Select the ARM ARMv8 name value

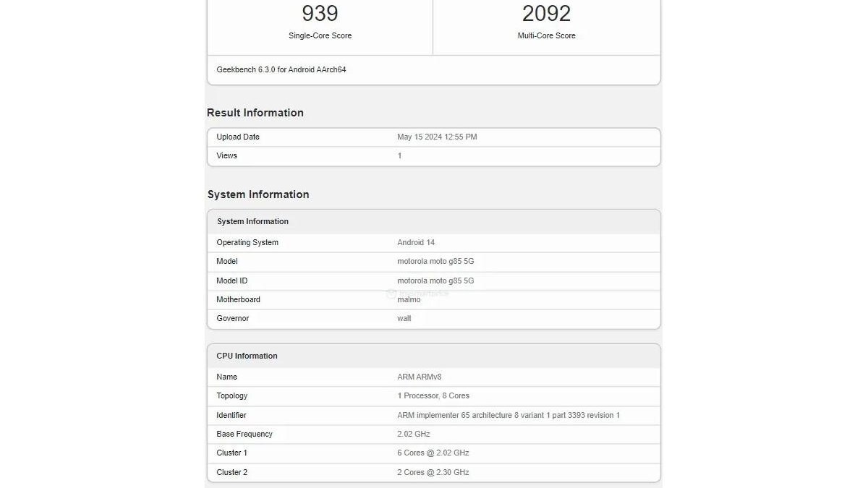(419, 377)
